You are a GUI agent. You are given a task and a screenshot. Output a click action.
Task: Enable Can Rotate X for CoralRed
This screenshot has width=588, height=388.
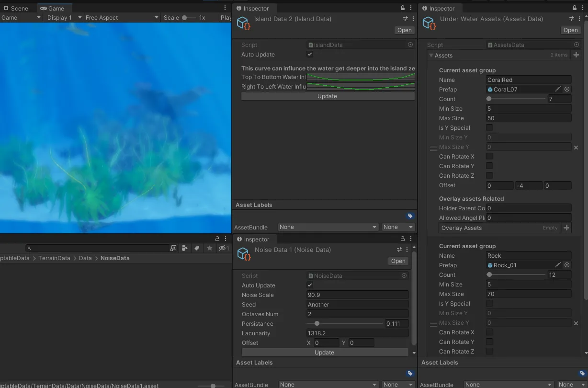[x=489, y=157]
